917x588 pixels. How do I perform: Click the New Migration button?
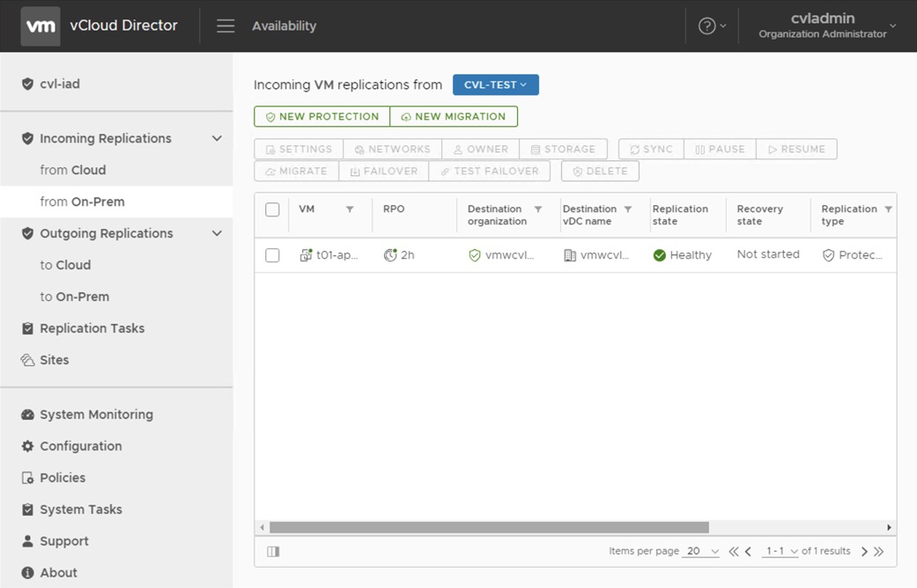(x=454, y=116)
